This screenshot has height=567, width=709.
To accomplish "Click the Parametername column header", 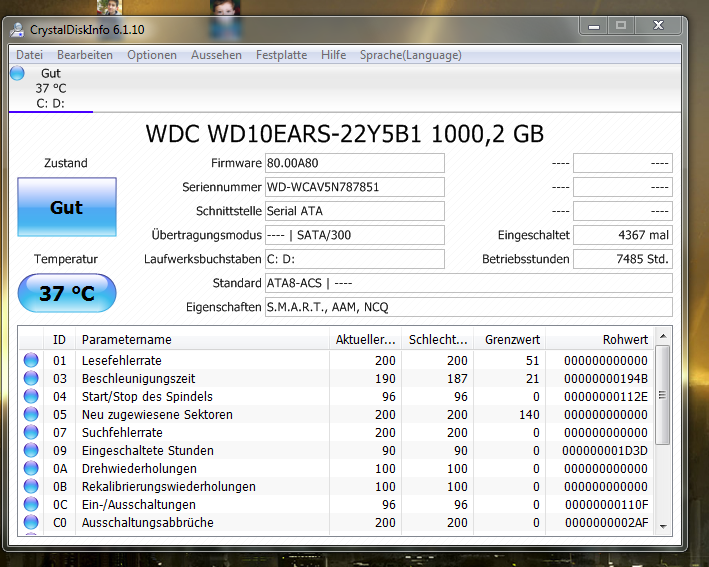I will pos(202,340).
